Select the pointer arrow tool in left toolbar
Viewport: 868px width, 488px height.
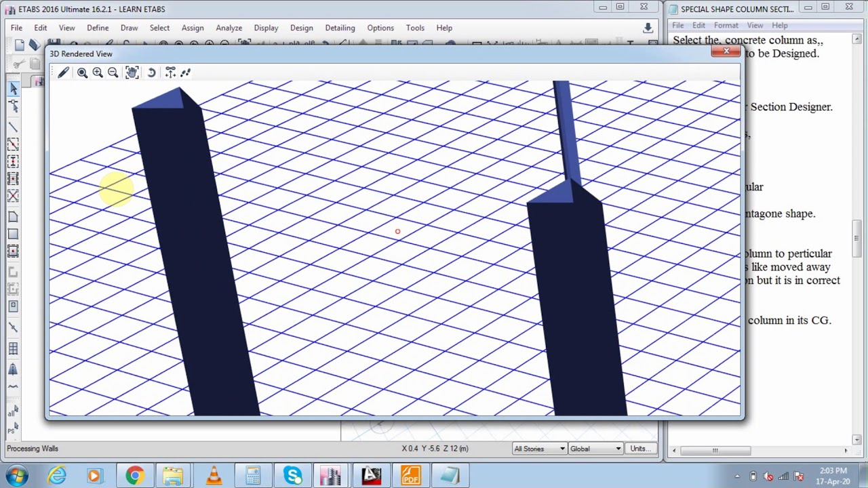coord(13,89)
